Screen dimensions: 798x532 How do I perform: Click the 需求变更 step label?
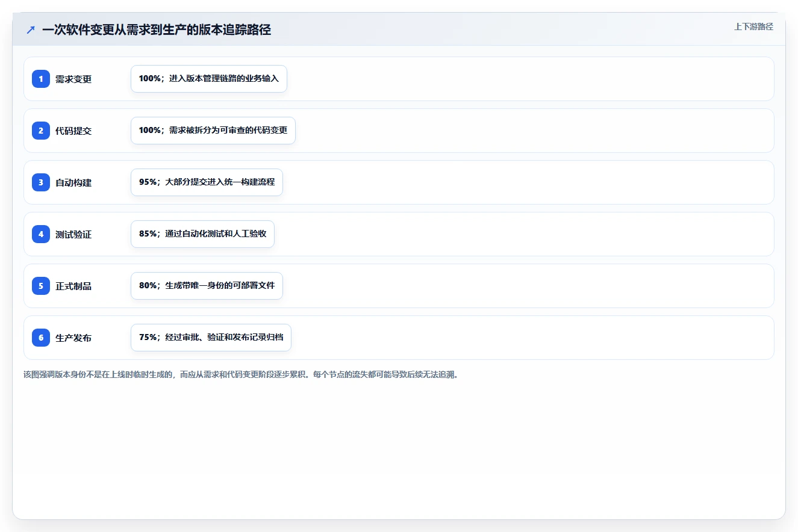point(73,79)
